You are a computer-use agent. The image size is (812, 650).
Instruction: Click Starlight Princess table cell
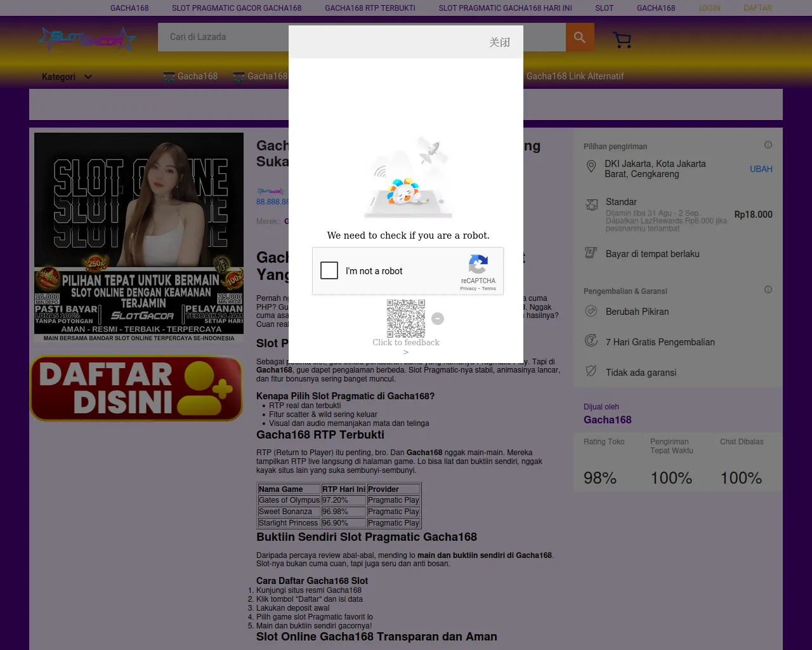pyautogui.click(x=289, y=523)
